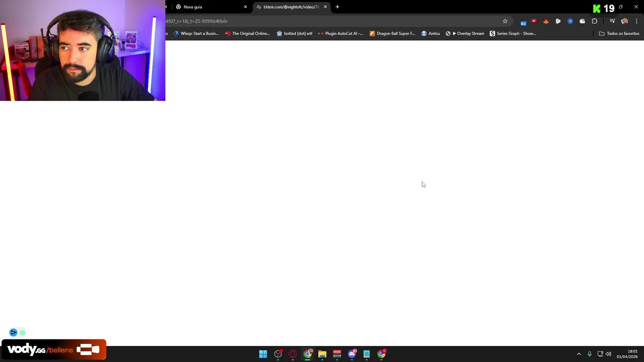Viewport: 644px width, 362px height.
Task: Bookmark this page with the star icon
Action: pyautogui.click(x=505, y=21)
